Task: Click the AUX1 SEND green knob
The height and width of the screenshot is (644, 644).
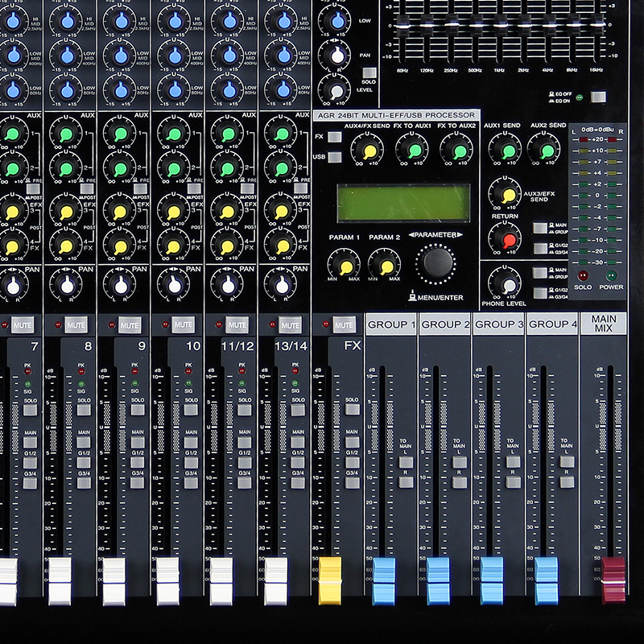Action: pyautogui.click(x=506, y=151)
